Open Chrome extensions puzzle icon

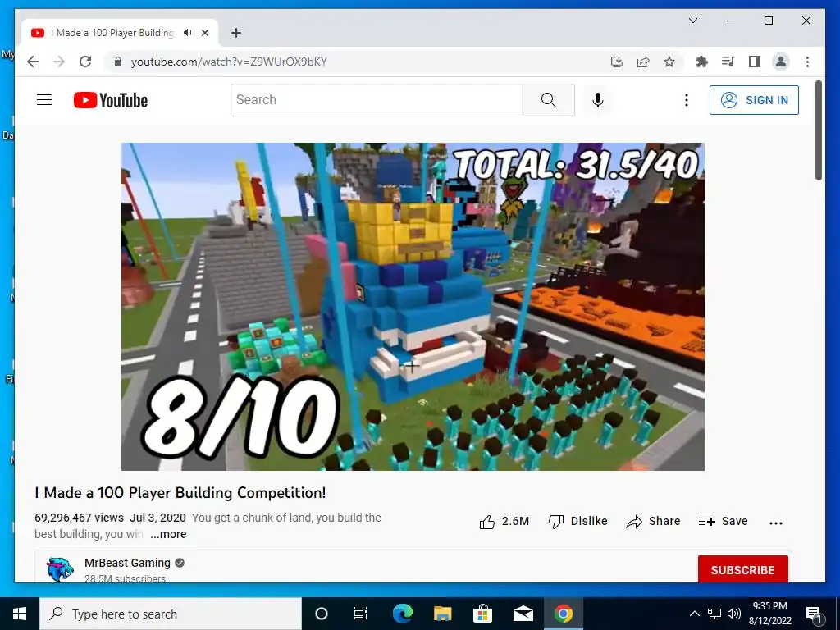pos(702,62)
